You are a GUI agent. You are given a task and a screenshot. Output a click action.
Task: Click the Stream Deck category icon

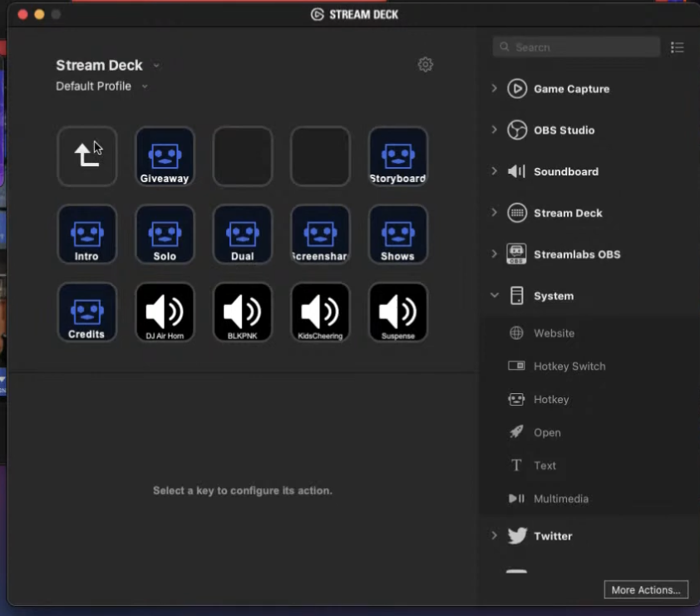[517, 213]
